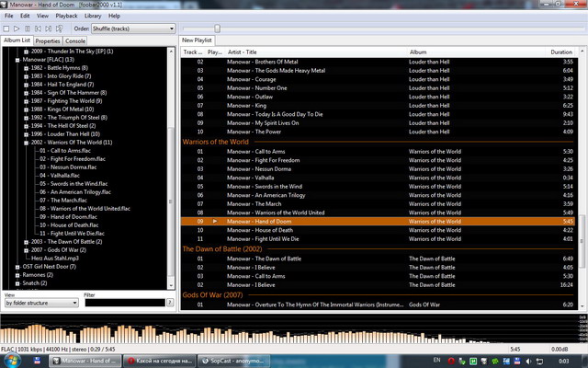
Task: Click the Artist - Title column header
Action: tap(316, 52)
